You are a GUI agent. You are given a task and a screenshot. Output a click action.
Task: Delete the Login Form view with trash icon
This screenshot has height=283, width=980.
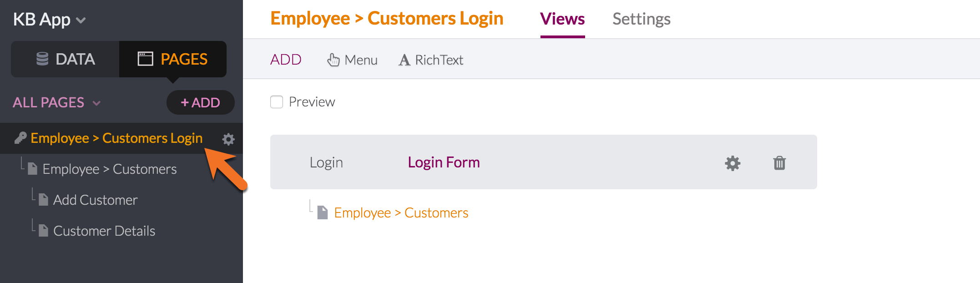779,163
